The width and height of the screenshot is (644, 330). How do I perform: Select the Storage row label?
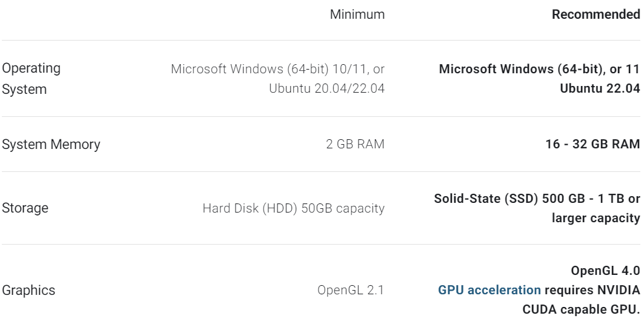[25, 208]
